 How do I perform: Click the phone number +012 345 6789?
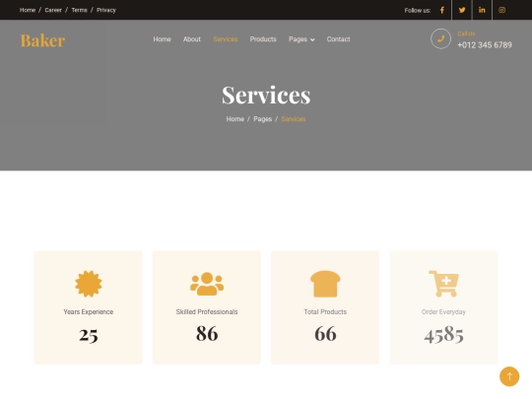[485, 45]
